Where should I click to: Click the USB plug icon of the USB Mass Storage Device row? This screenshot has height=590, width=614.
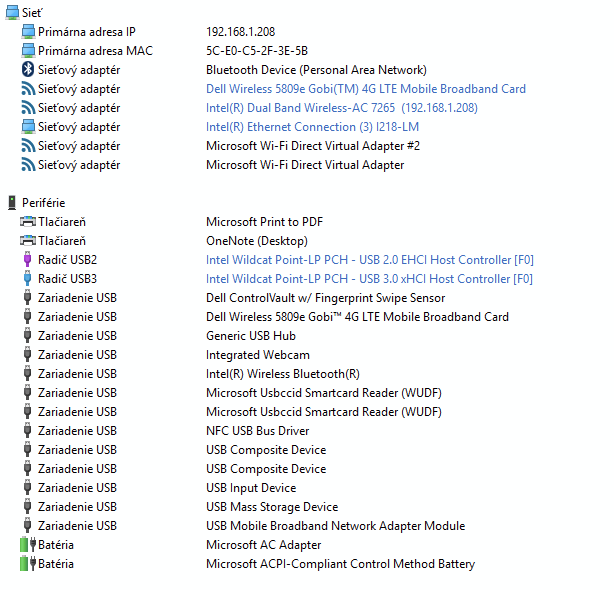click(27, 507)
